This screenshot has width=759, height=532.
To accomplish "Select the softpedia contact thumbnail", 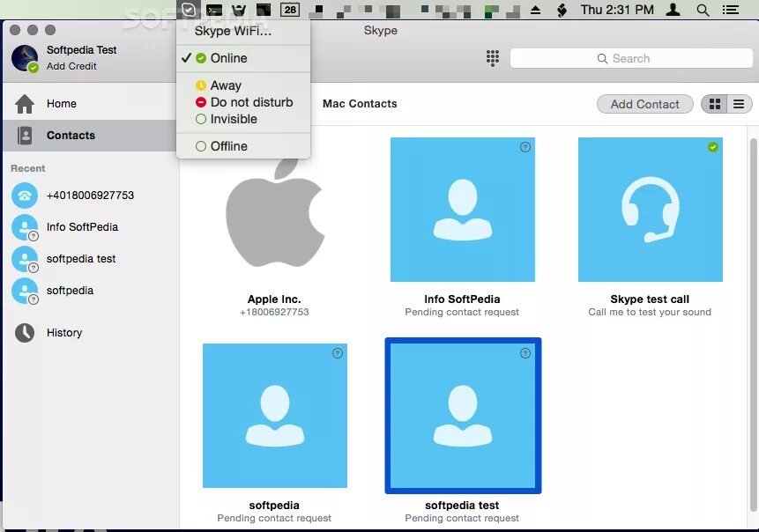I will (274, 416).
